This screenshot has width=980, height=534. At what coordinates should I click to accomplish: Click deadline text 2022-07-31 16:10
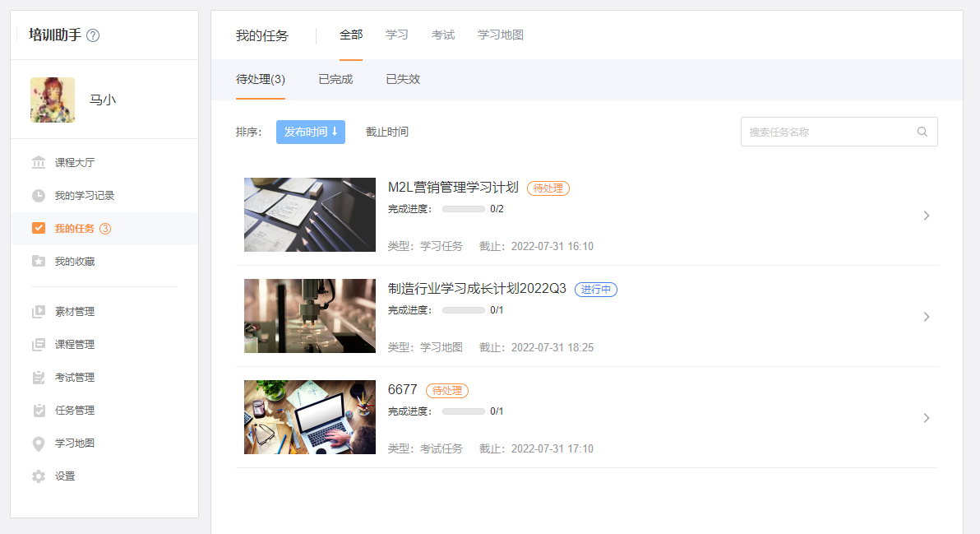[552, 246]
